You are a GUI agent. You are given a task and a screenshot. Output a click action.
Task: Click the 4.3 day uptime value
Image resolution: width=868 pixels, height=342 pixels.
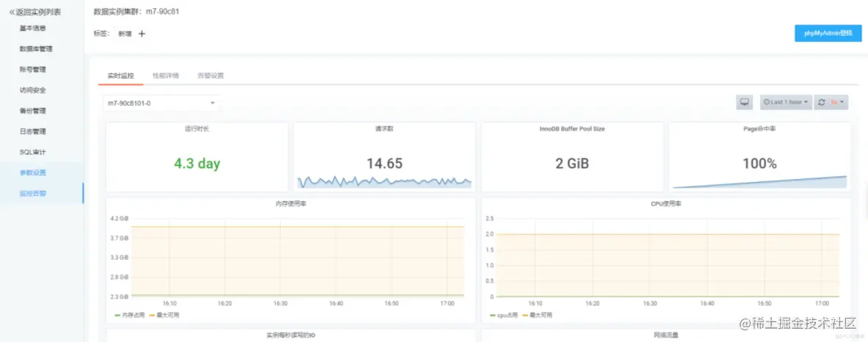tap(197, 164)
